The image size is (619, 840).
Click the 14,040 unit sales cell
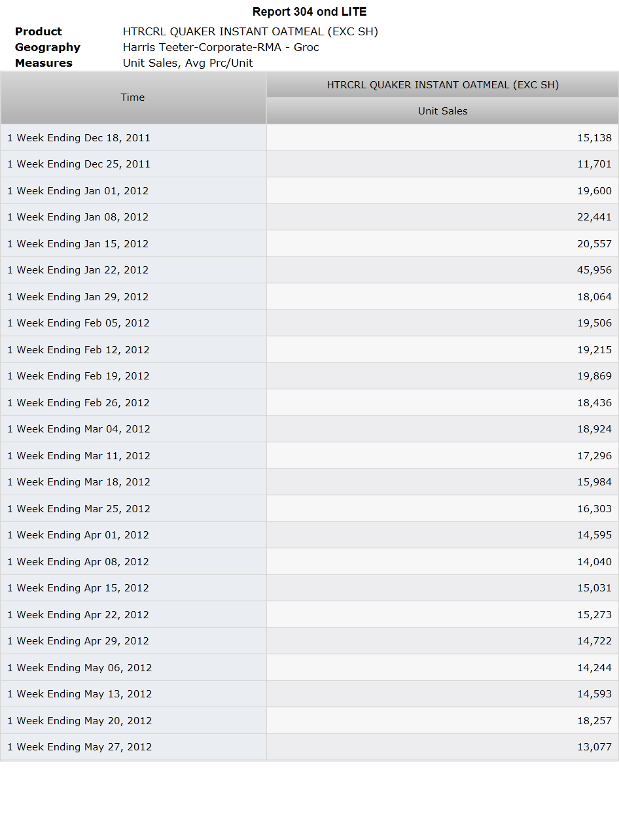click(x=442, y=561)
